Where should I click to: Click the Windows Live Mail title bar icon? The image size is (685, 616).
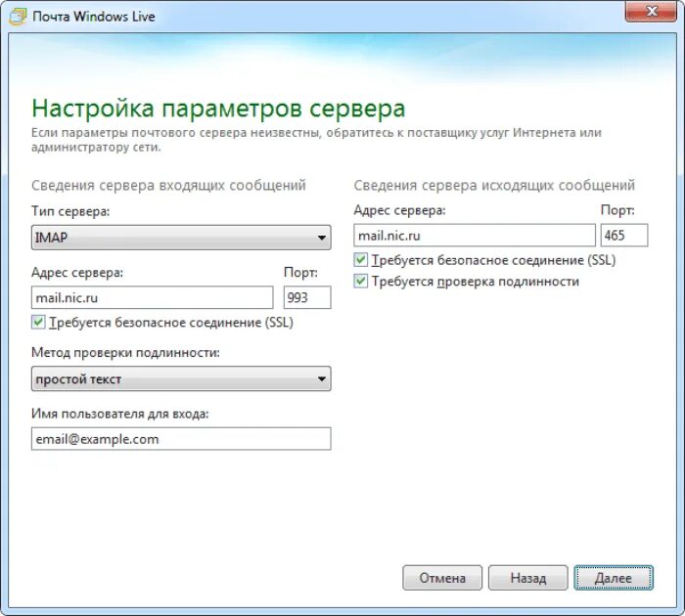18,17
